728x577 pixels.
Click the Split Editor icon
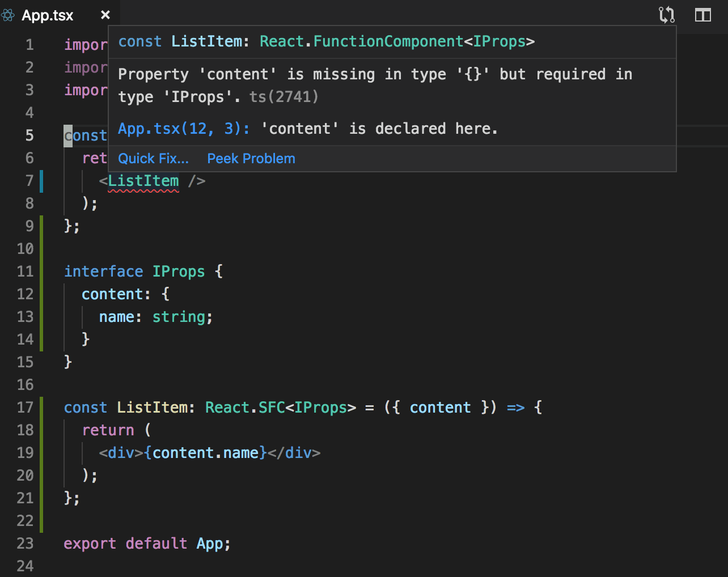pos(703,15)
